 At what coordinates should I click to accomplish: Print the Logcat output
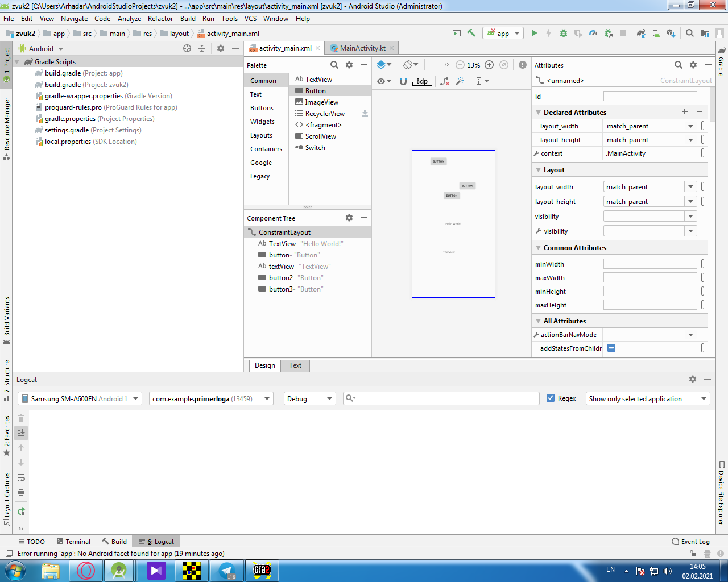click(21, 492)
